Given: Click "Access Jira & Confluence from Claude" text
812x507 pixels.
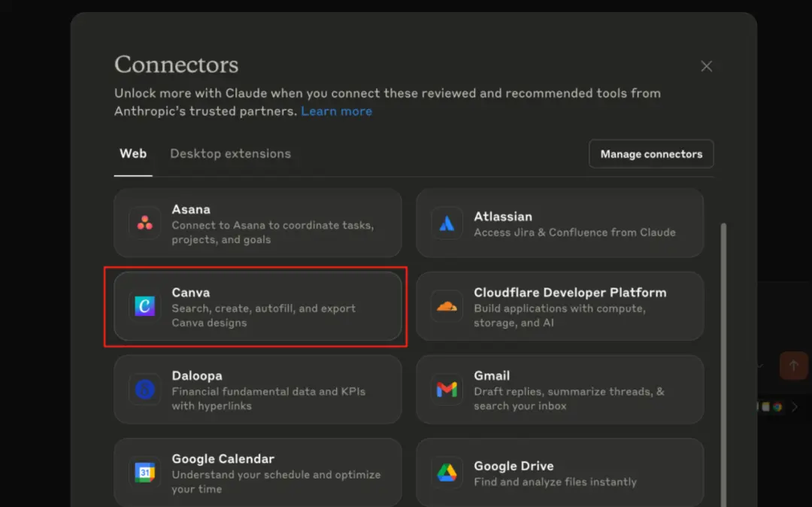Looking at the screenshot, I should (x=575, y=232).
